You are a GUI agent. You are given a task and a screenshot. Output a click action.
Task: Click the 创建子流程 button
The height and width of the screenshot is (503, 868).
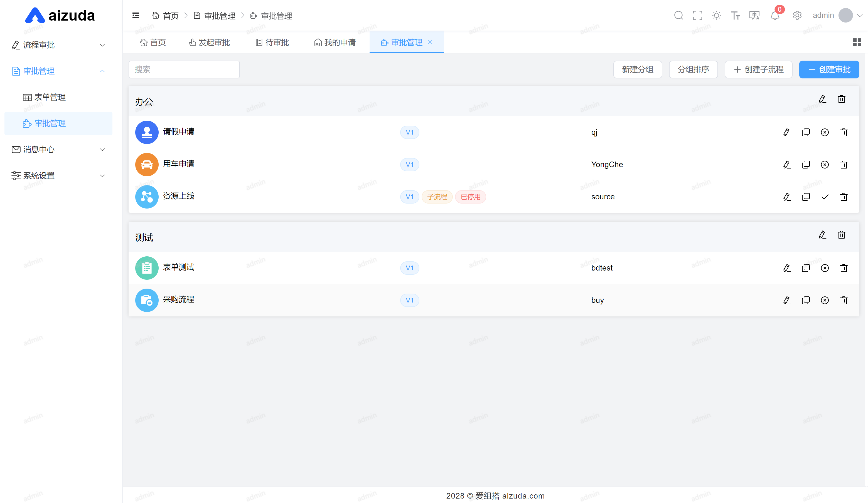pos(758,70)
